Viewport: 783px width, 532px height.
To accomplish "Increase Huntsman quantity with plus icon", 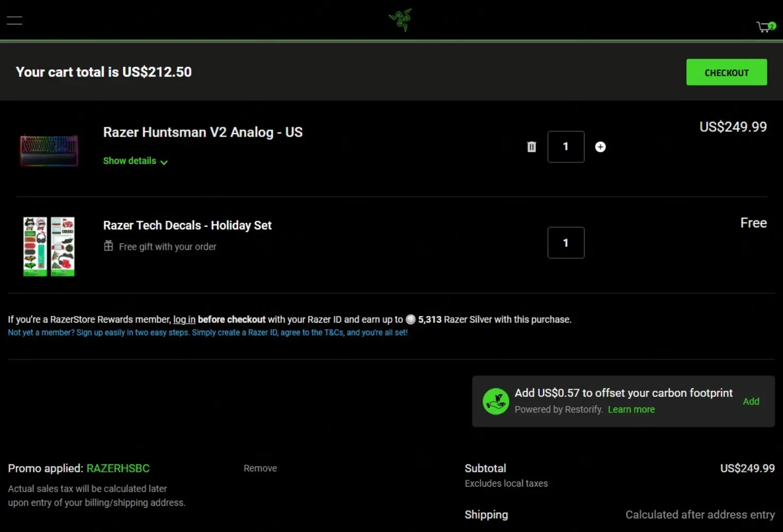I will pyautogui.click(x=600, y=147).
